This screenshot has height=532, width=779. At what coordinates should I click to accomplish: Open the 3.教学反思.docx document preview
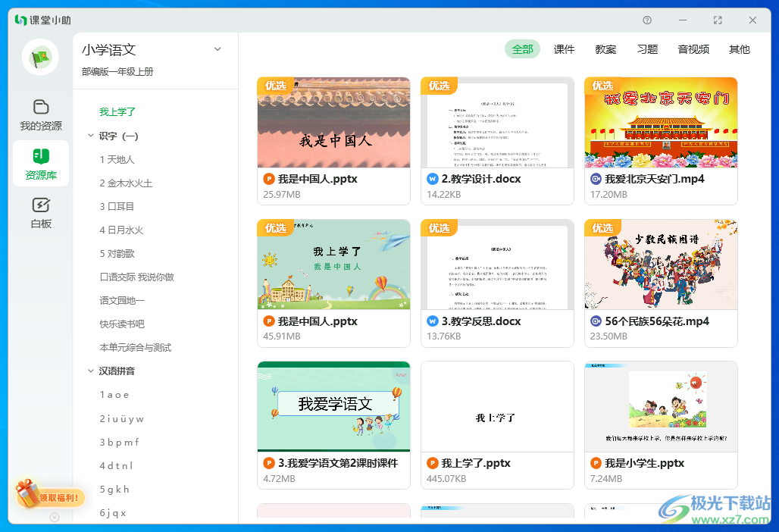point(497,264)
